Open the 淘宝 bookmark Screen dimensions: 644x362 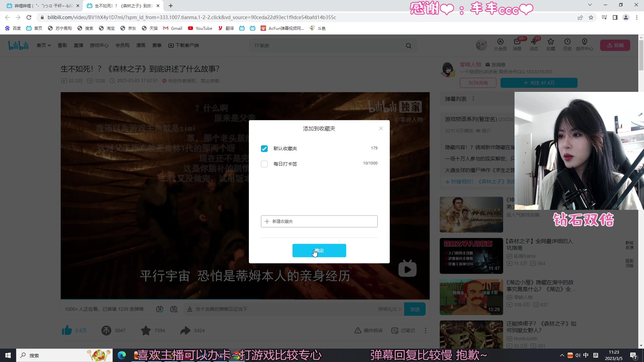[107, 28]
